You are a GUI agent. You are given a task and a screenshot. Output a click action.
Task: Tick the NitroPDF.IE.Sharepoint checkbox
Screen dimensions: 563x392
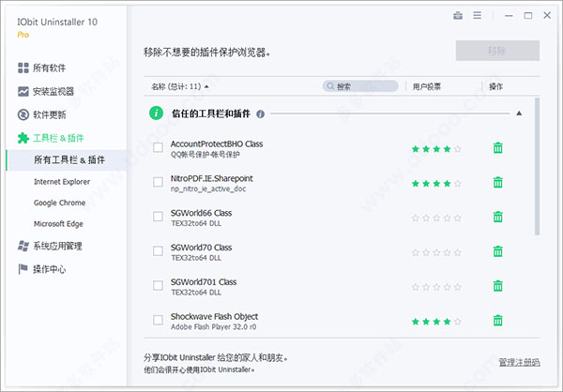[x=158, y=182]
